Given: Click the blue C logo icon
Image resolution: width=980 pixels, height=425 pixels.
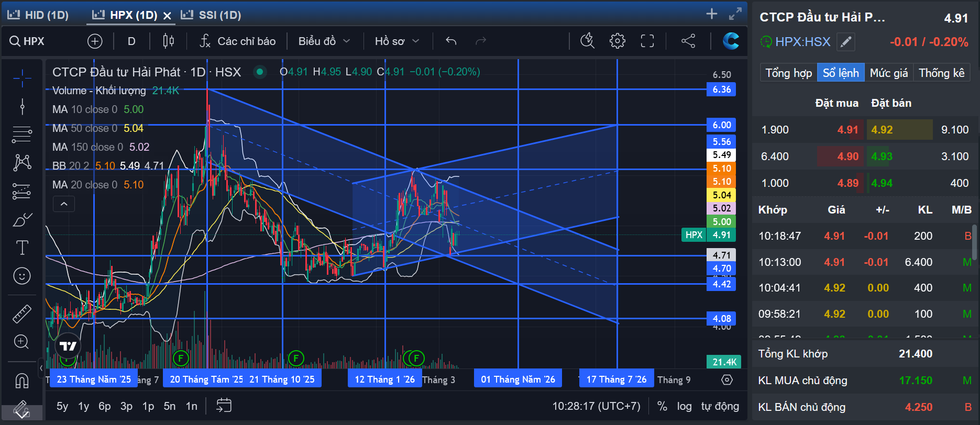Looking at the screenshot, I should click(x=731, y=41).
